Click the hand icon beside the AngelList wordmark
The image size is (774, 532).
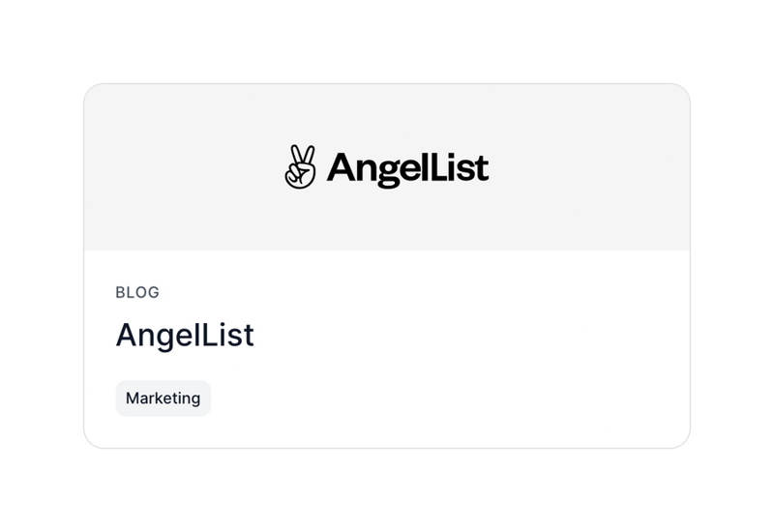tap(300, 167)
